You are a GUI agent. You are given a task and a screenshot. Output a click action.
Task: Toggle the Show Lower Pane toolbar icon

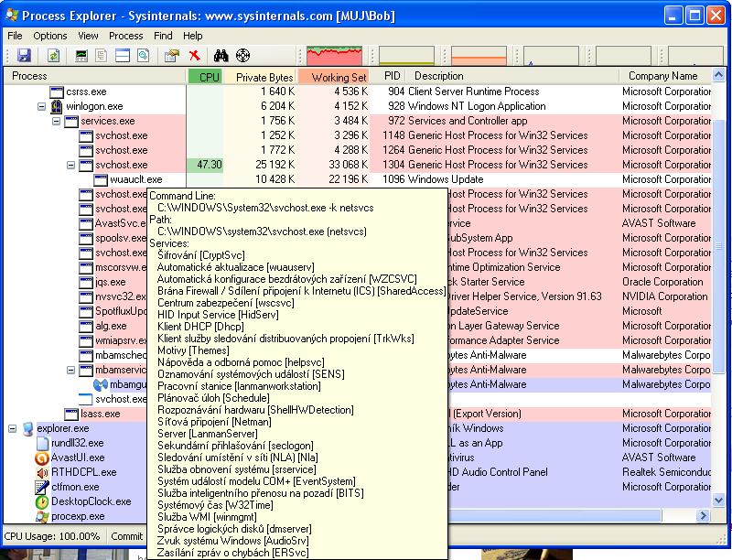(x=123, y=56)
